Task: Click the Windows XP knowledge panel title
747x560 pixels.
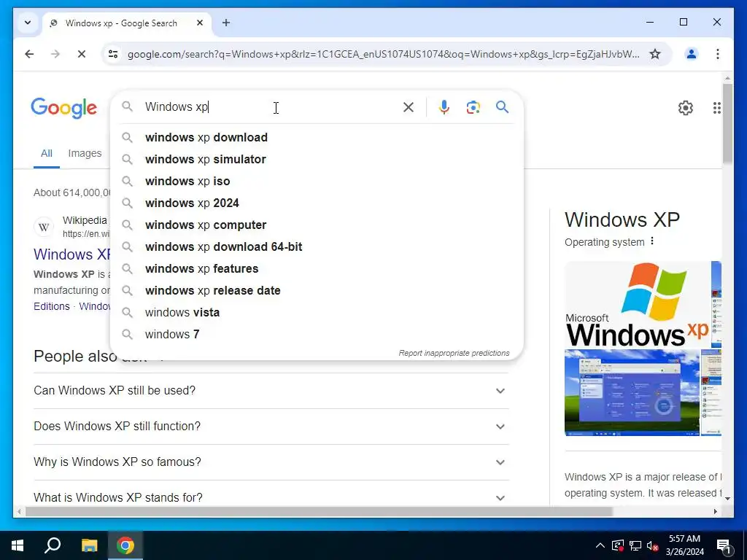Action: coord(622,219)
